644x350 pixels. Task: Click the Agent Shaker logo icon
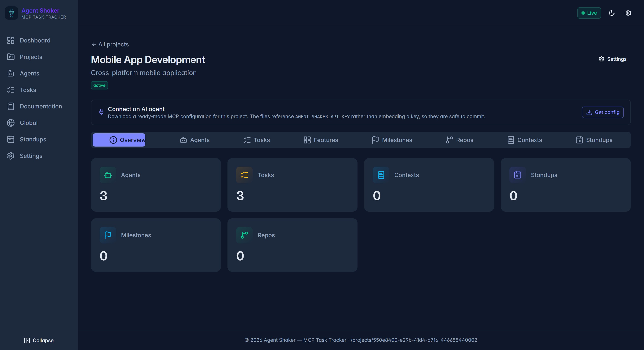click(12, 13)
